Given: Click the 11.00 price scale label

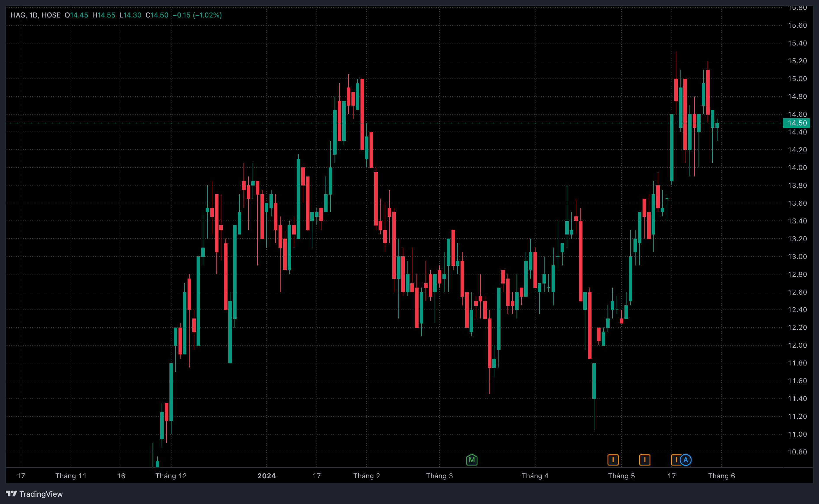Looking at the screenshot, I should [797, 434].
